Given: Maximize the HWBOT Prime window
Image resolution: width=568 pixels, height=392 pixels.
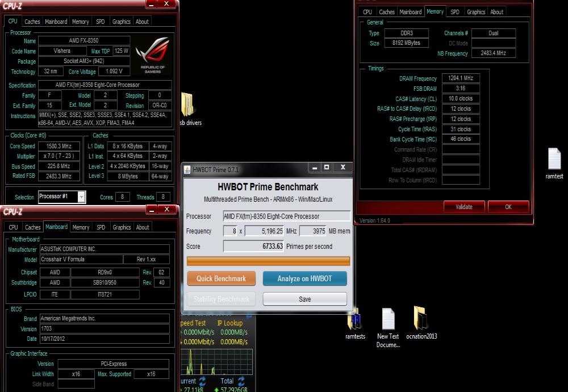Looking at the screenshot, I should [327, 167].
